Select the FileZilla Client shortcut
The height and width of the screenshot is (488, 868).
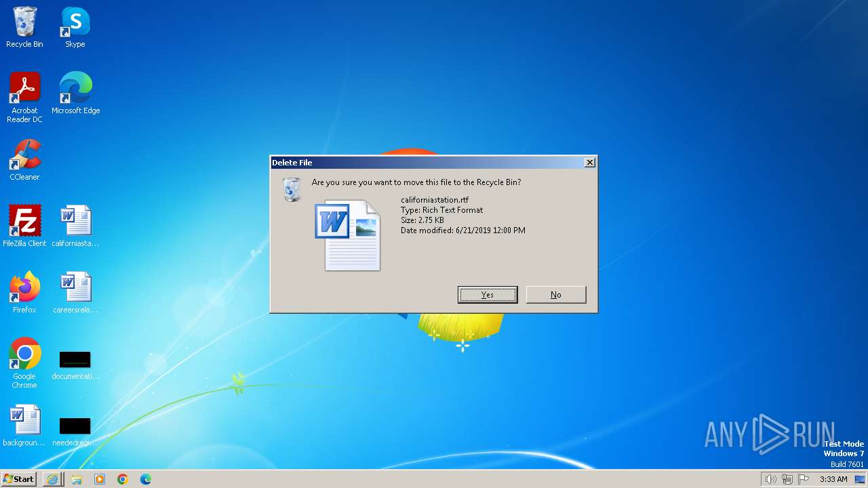(x=24, y=226)
